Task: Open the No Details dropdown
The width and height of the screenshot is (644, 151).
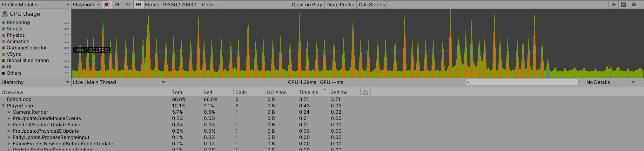Action: click(x=611, y=82)
